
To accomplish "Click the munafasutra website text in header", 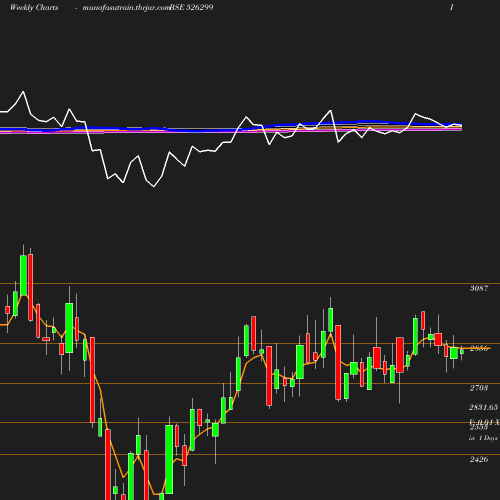I will [x=126, y=7].
